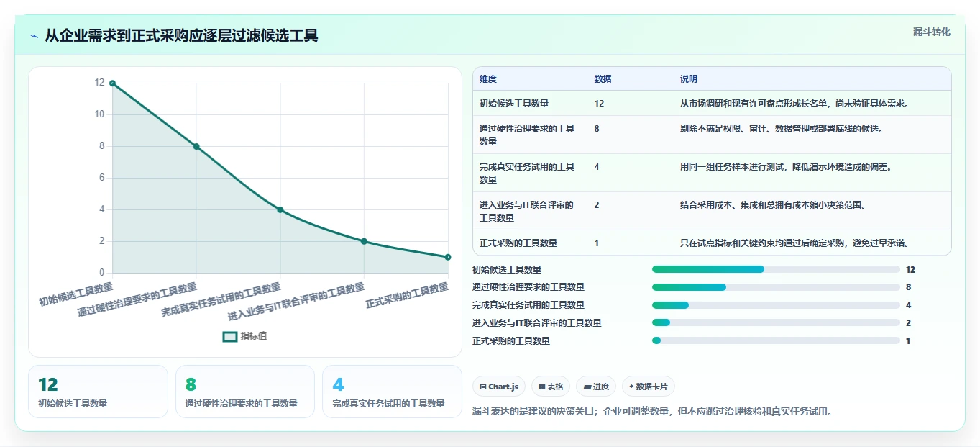
Task: Click the progress value 12 at bar end
Action: pyautogui.click(x=910, y=270)
